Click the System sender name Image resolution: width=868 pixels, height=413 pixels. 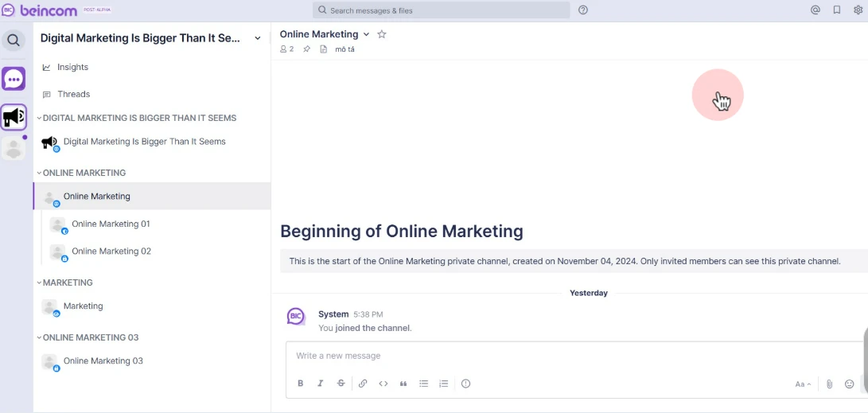(x=333, y=314)
